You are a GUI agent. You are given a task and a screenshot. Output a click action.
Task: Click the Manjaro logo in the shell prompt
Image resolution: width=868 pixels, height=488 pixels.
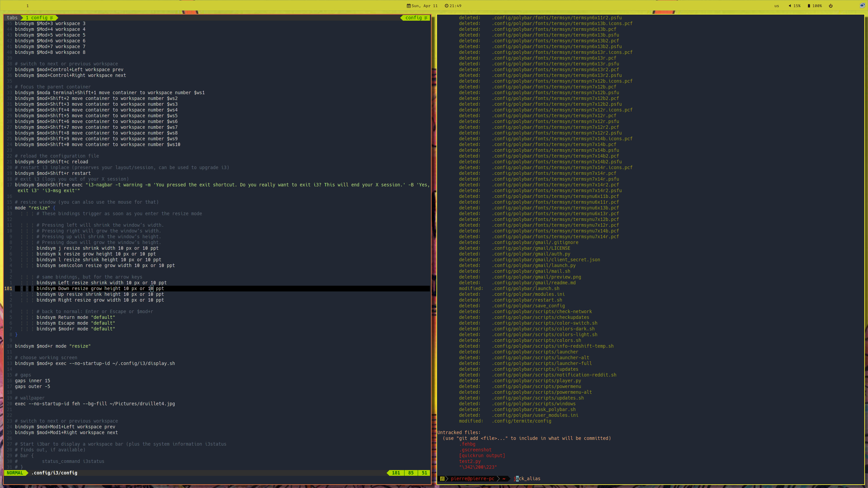click(442, 479)
